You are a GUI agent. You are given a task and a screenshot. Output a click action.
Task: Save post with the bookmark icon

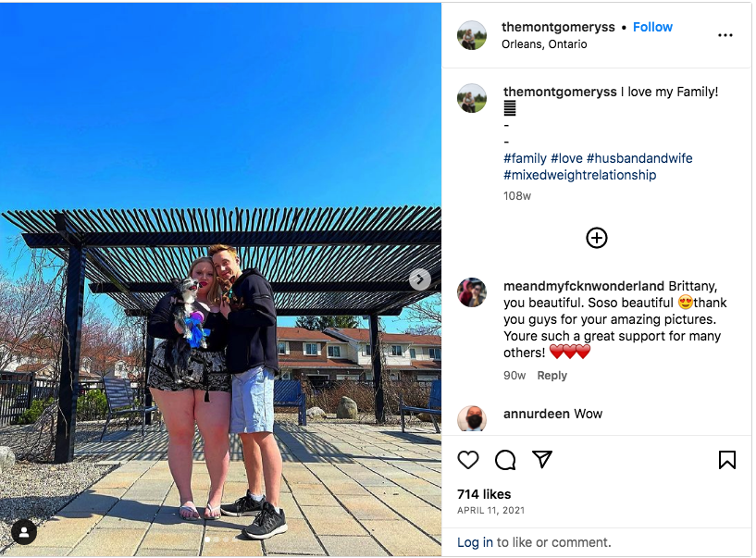[726, 460]
